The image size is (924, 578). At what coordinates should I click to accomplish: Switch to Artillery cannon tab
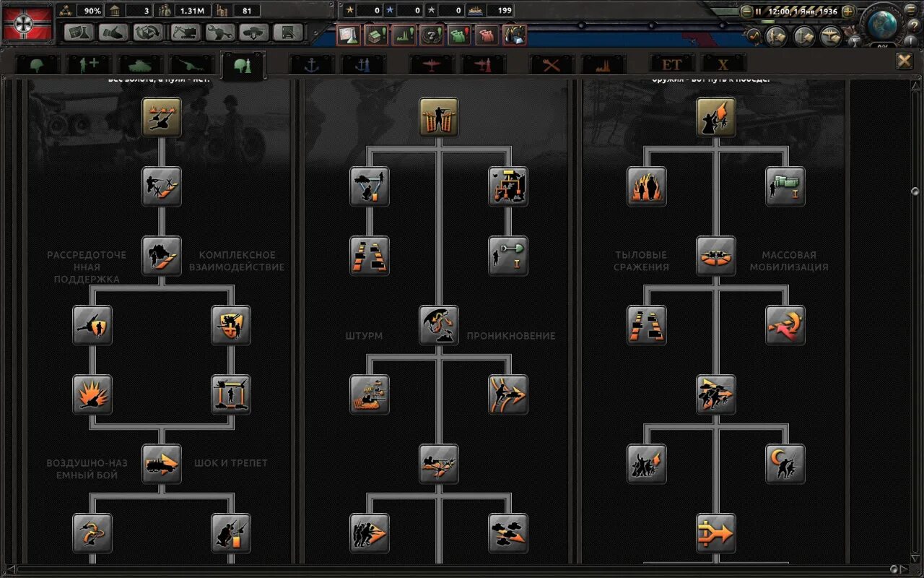point(191,64)
